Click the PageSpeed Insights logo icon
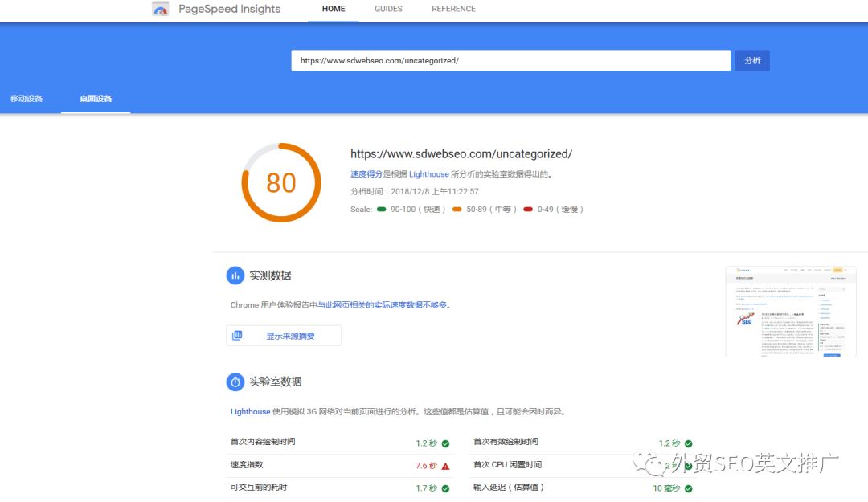 pos(161,10)
